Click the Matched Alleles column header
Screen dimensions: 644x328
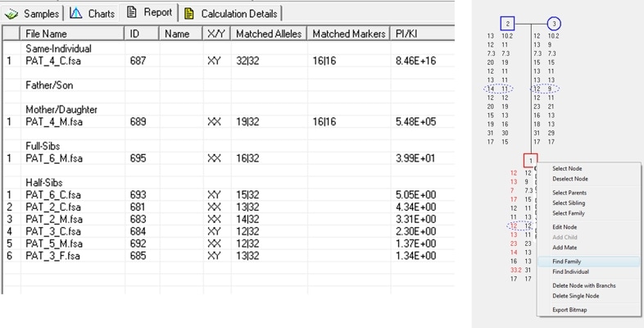point(268,34)
